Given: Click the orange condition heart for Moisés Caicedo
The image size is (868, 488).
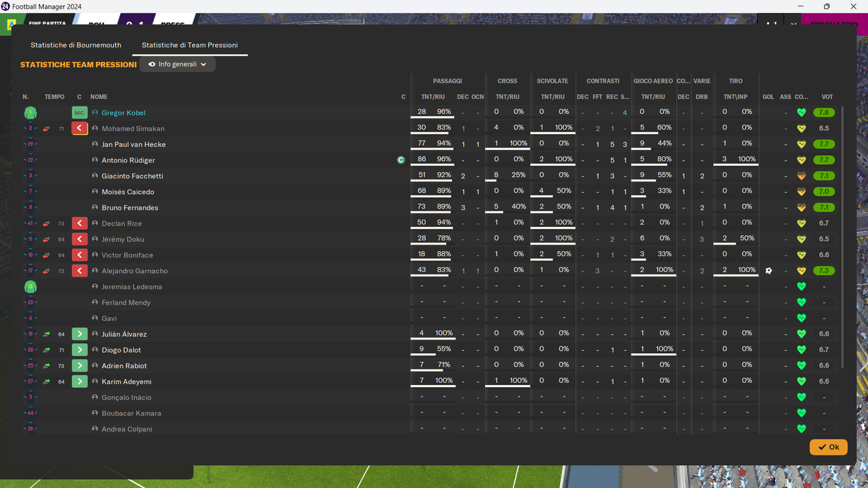Looking at the screenshot, I should coord(802,191).
